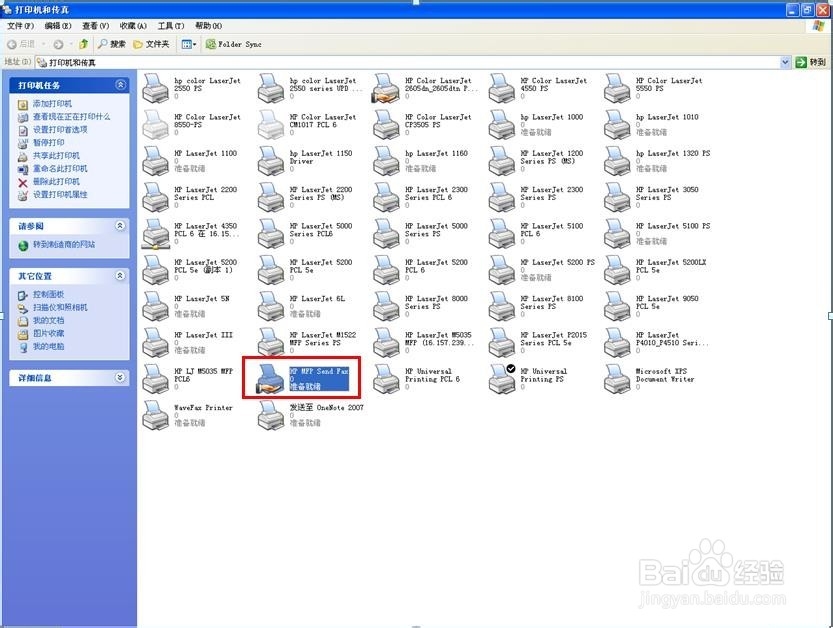
Task: Select the hp LaserJet 1010 printer icon
Action: click(x=617, y=125)
